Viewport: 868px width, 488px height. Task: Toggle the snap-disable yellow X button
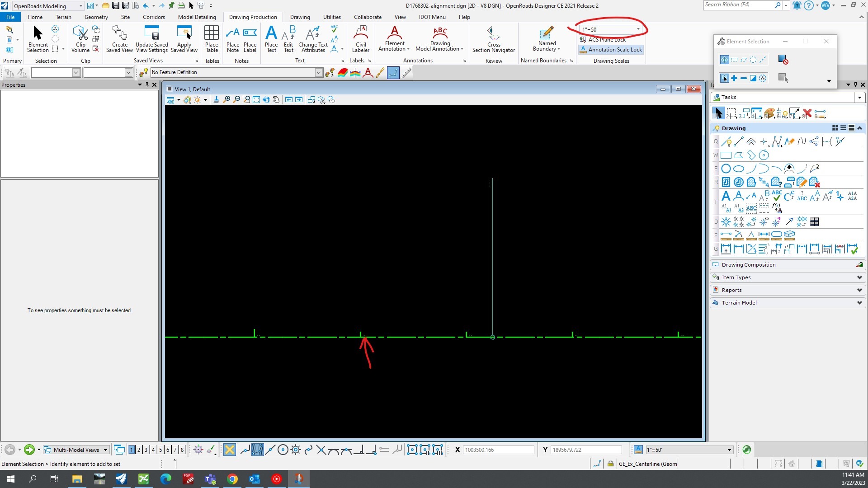(x=230, y=450)
